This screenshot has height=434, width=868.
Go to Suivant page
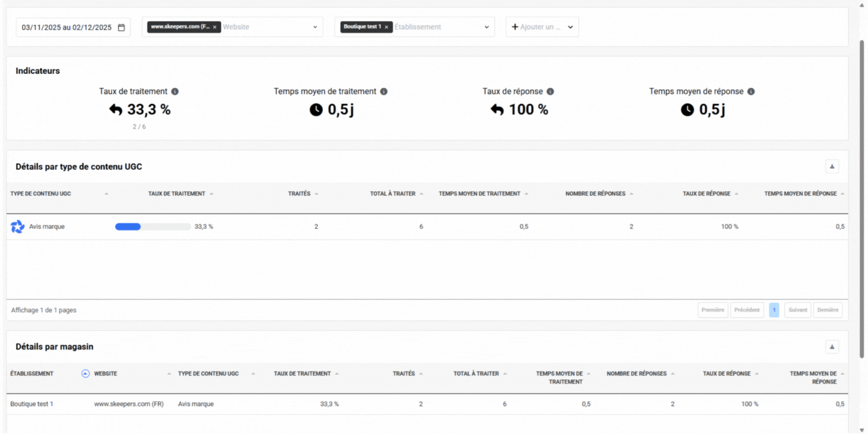pos(797,310)
